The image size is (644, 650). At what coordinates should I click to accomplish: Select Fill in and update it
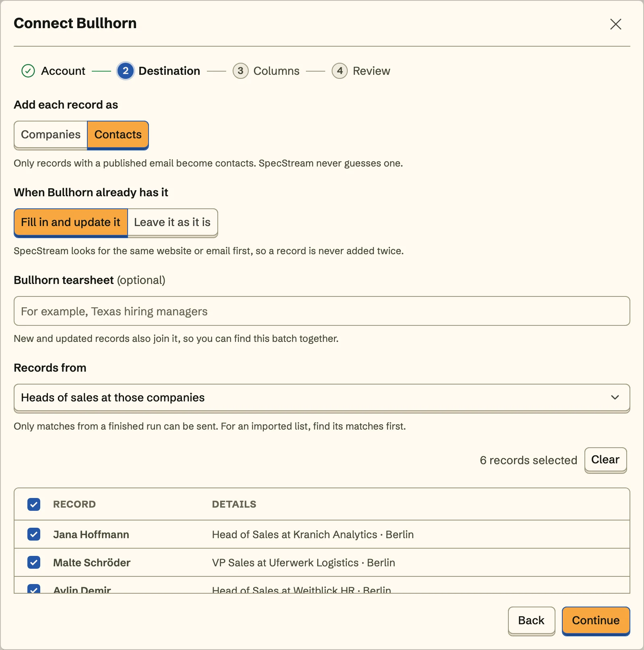(x=71, y=222)
